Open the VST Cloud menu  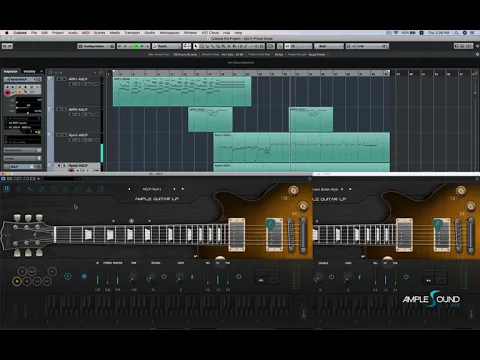pos(210,33)
